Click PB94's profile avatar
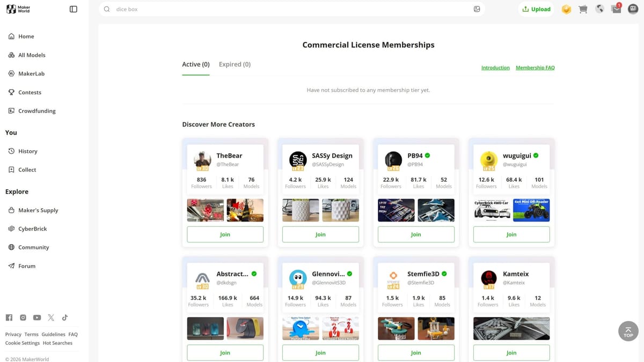644x362 pixels. click(393, 160)
